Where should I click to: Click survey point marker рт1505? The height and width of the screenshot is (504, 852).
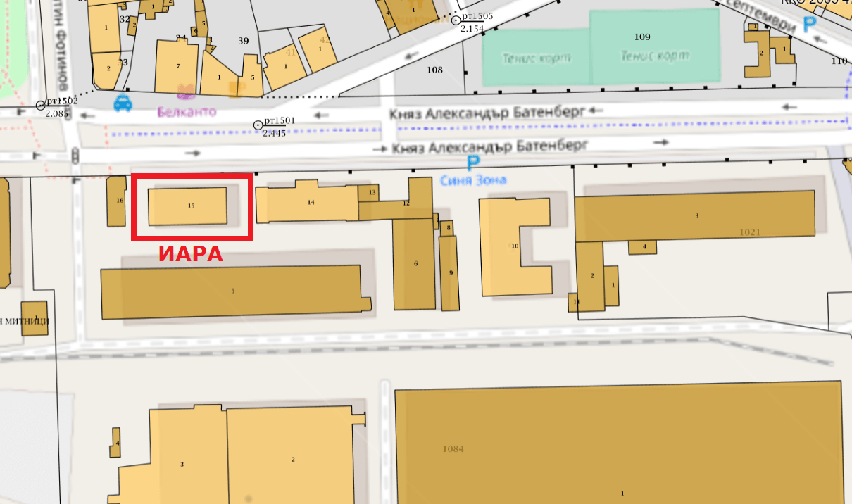click(x=456, y=20)
